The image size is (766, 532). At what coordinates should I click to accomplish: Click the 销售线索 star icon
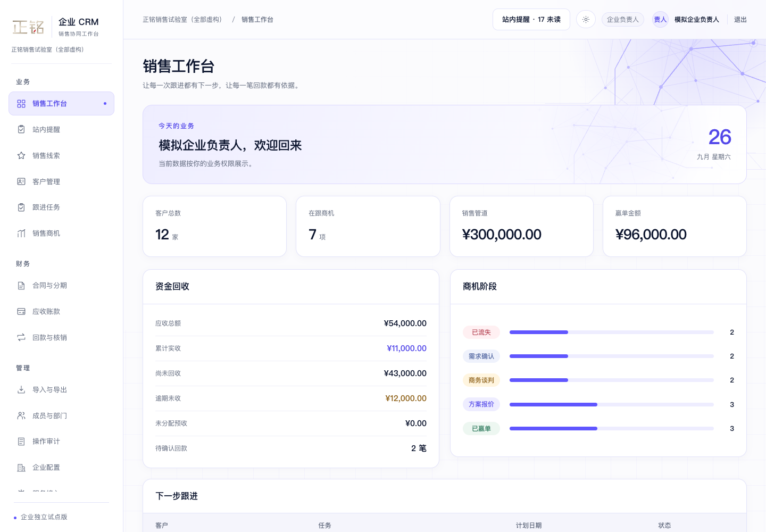(x=21, y=155)
